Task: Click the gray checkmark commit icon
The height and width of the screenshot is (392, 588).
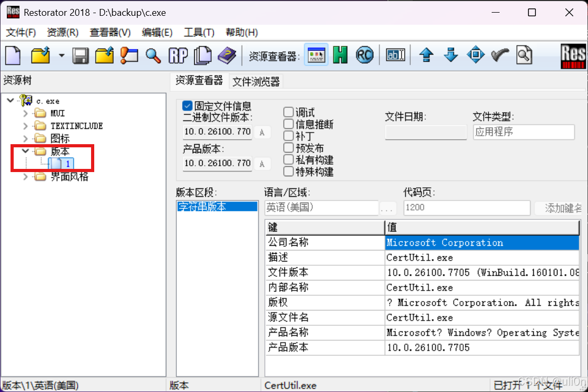Action: (500, 55)
